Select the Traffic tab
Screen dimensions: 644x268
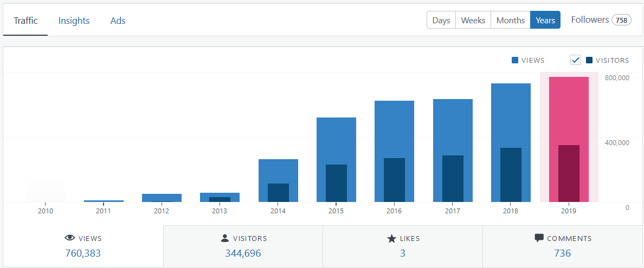coord(25,21)
